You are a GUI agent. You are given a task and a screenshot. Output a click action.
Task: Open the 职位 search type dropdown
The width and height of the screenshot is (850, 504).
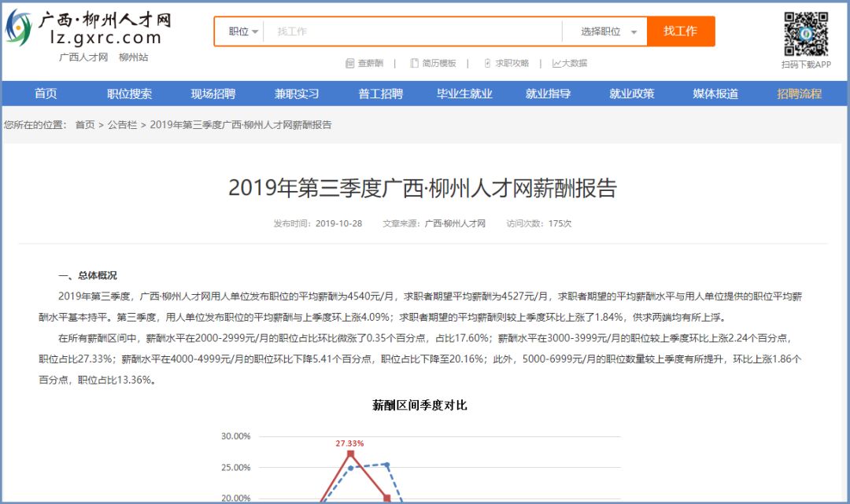click(x=240, y=31)
